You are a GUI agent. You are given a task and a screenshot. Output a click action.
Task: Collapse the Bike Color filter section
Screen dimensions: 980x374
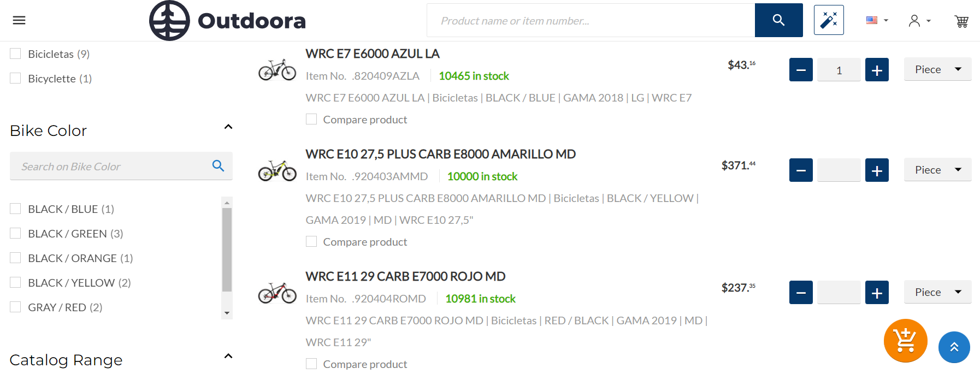point(228,127)
